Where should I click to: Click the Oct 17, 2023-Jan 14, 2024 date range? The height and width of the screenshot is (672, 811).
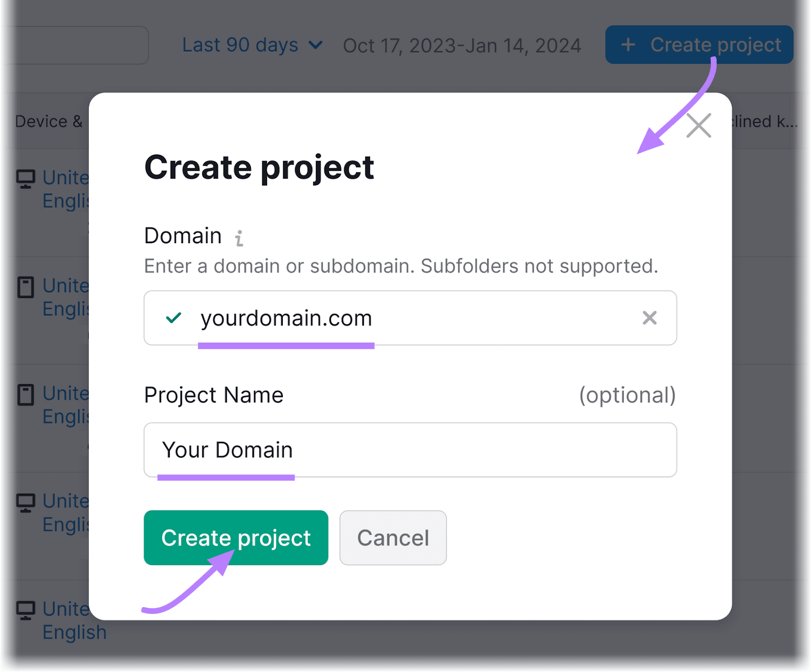(462, 46)
